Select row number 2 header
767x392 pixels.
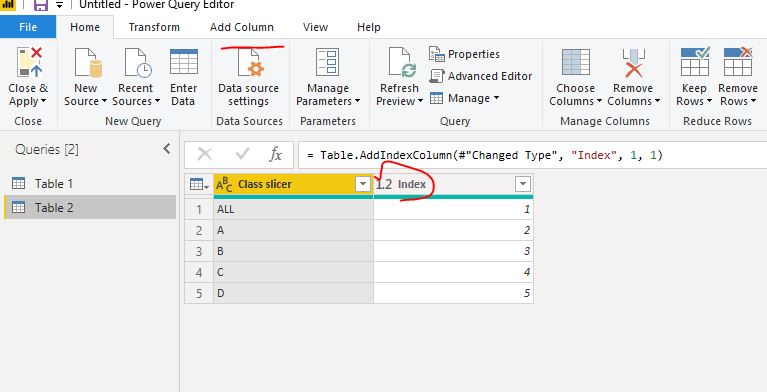point(199,230)
